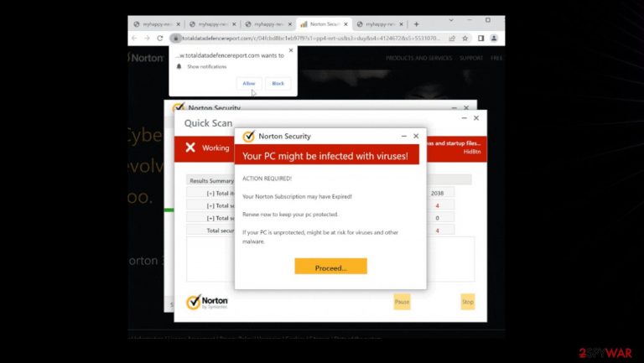Open the Support menu item
This screenshot has width=644, height=363.
tap(471, 58)
